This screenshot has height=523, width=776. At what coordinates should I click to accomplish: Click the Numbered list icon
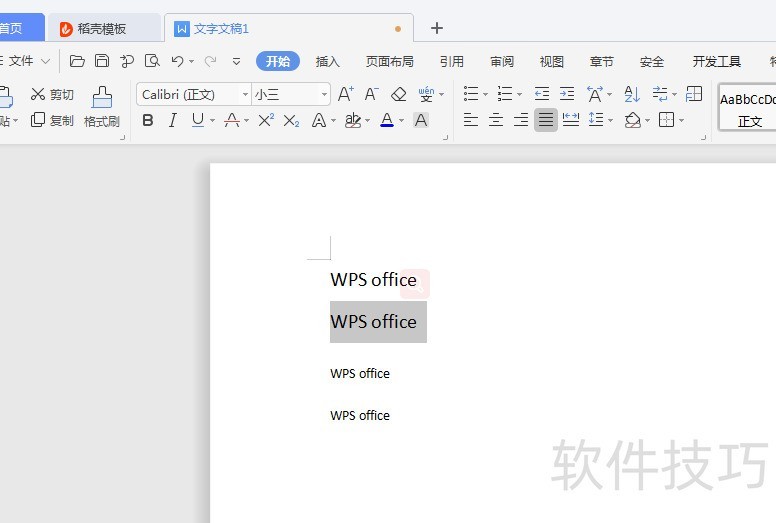(505, 94)
